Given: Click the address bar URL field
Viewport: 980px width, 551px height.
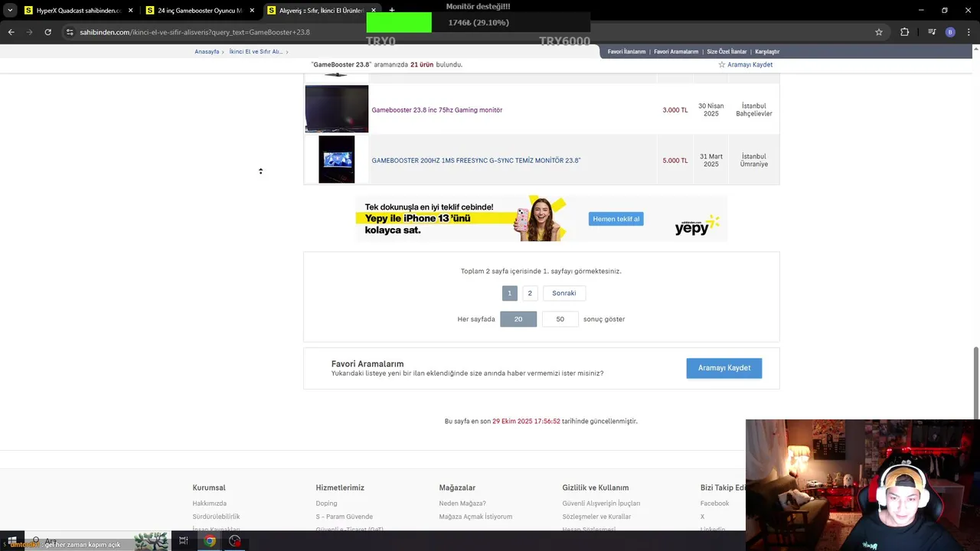Looking at the screenshot, I should tap(459, 32).
